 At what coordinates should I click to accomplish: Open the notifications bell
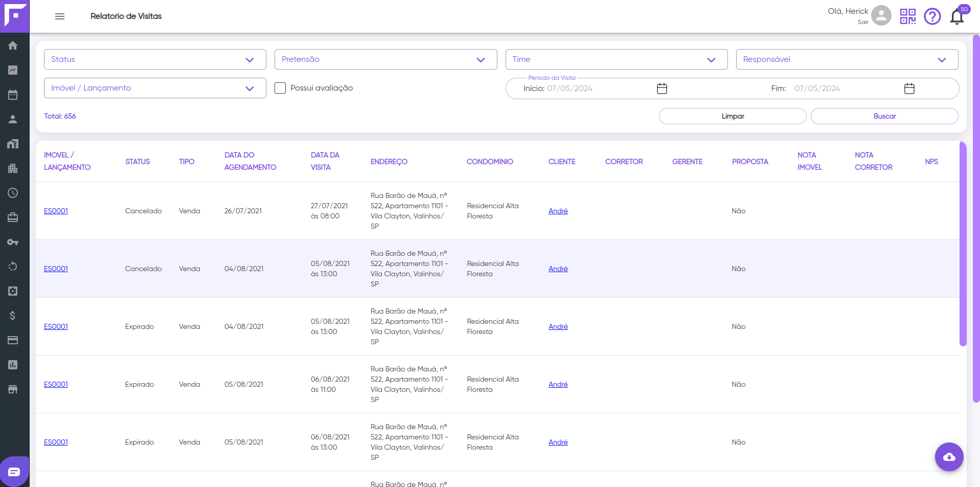click(957, 17)
